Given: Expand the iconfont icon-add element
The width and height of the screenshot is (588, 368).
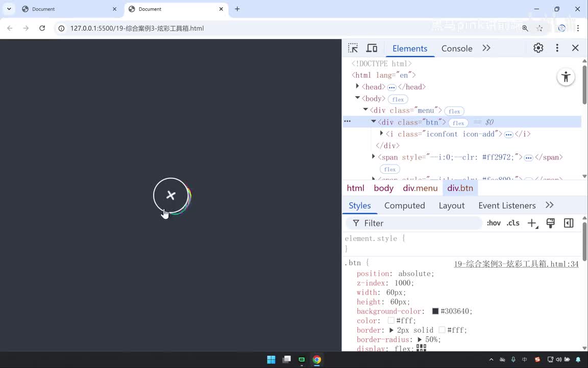Looking at the screenshot, I should [x=381, y=133].
